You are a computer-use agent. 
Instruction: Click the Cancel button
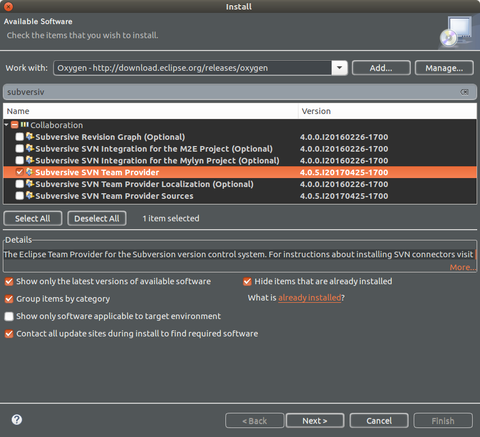pyautogui.click(x=379, y=421)
